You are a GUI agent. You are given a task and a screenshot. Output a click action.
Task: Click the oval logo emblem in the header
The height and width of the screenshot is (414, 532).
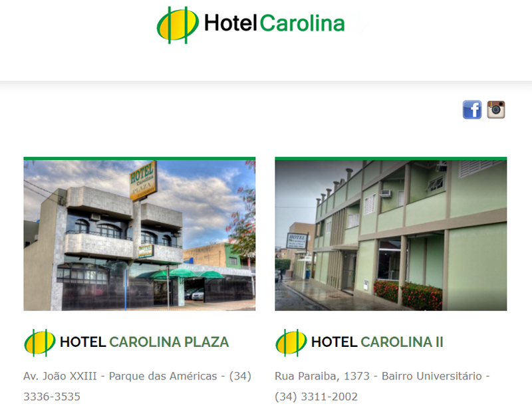click(x=178, y=25)
